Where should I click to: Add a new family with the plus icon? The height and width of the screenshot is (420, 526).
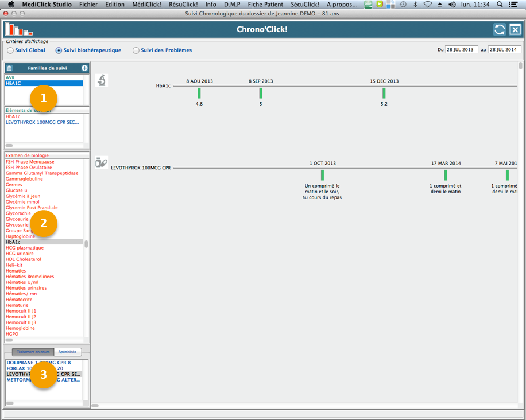pyautogui.click(x=84, y=68)
